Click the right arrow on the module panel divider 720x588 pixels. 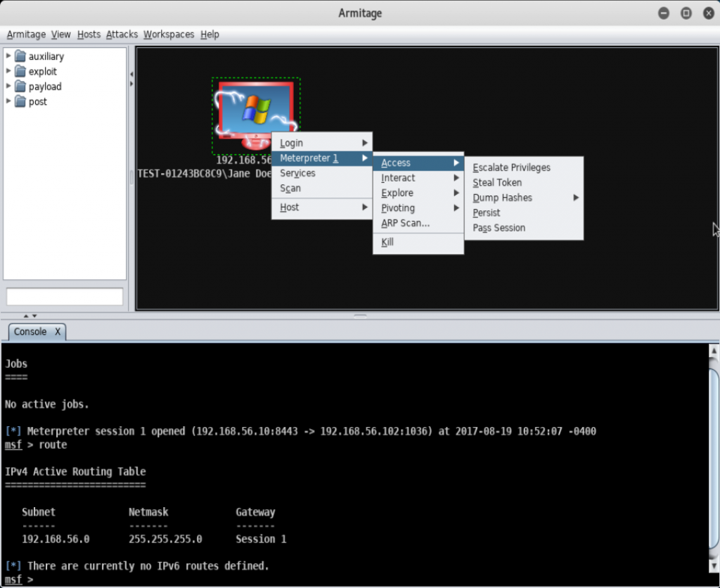coord(131,84)
